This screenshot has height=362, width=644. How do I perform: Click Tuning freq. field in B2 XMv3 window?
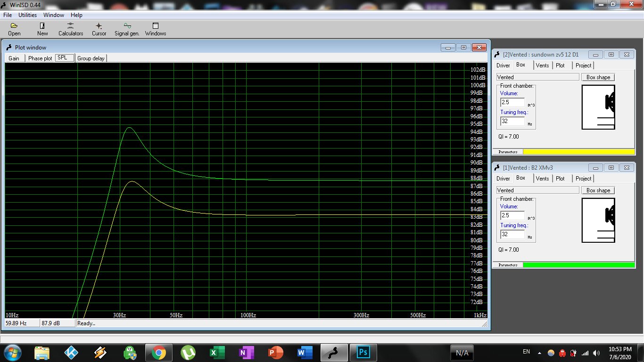pos(512,234)
